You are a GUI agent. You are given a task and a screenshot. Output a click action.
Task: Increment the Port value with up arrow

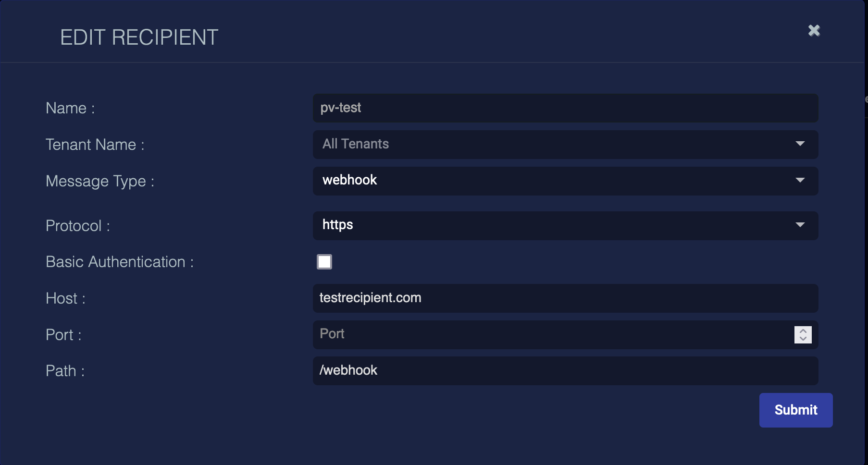tap(803, 331)
